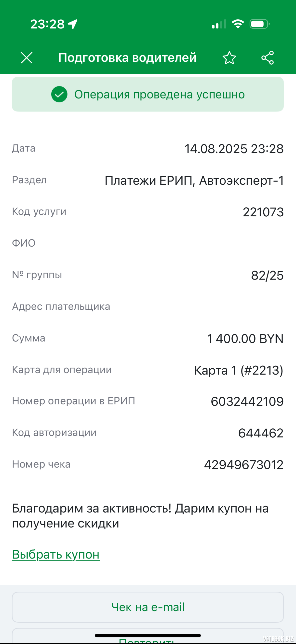Viewport: 296px width, 644px height.
Task: Tap the ERIP operation number 6032442109
Action: [247, 402]
